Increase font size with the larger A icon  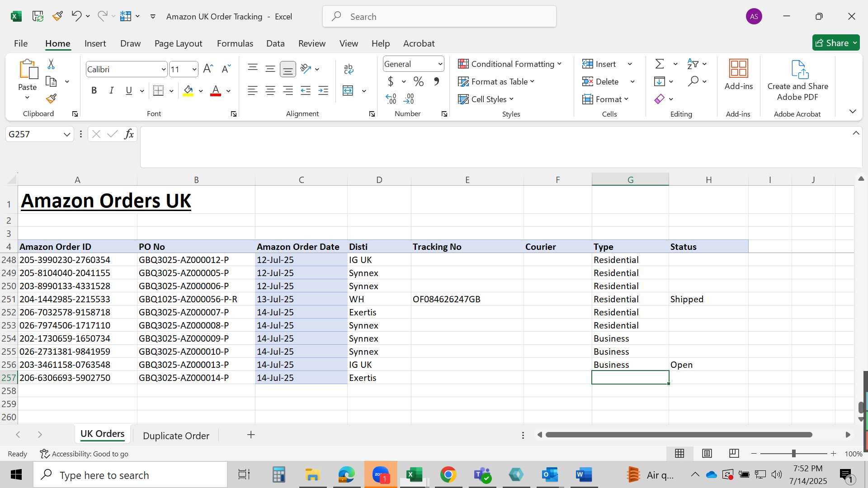coord(208,69)
